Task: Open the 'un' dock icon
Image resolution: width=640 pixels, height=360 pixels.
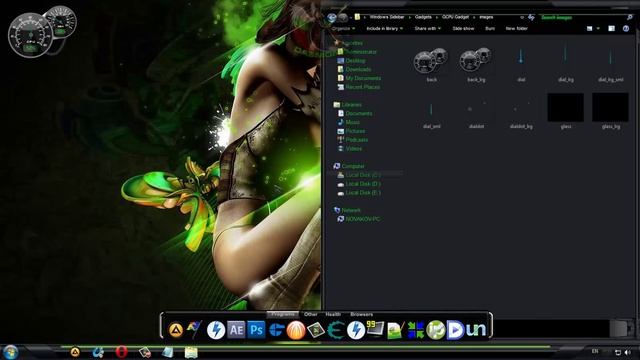Action: pos(476,330)
